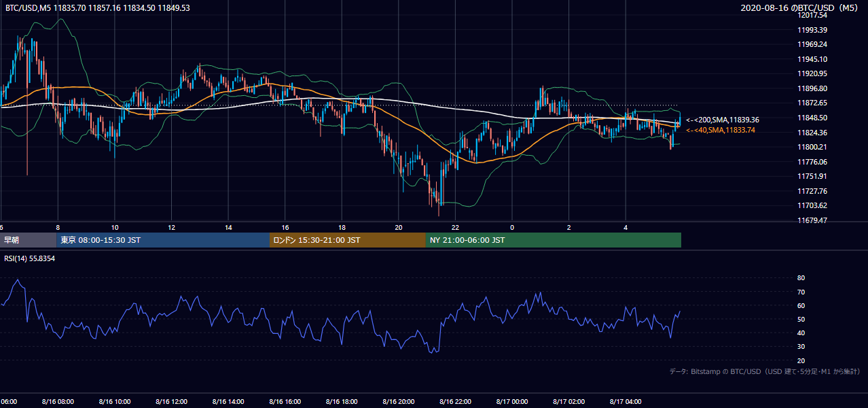Click the 8/16 18:00 time axis label
The width and height of the screenshot is (868, 408).
pyautogui.click(x=342, y=402)
